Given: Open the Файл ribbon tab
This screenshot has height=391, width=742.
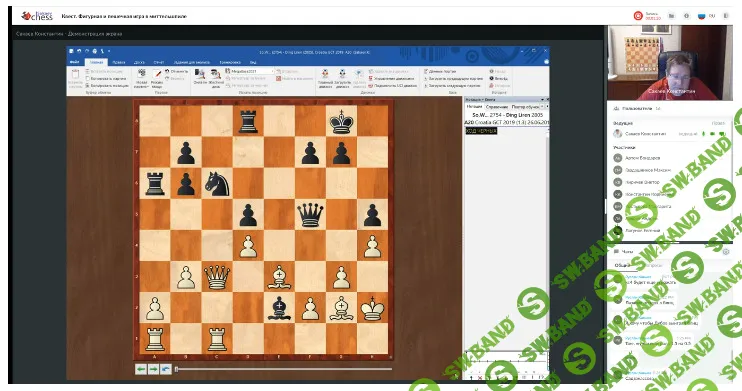Looking at the screenshot, I should (74, 62).
